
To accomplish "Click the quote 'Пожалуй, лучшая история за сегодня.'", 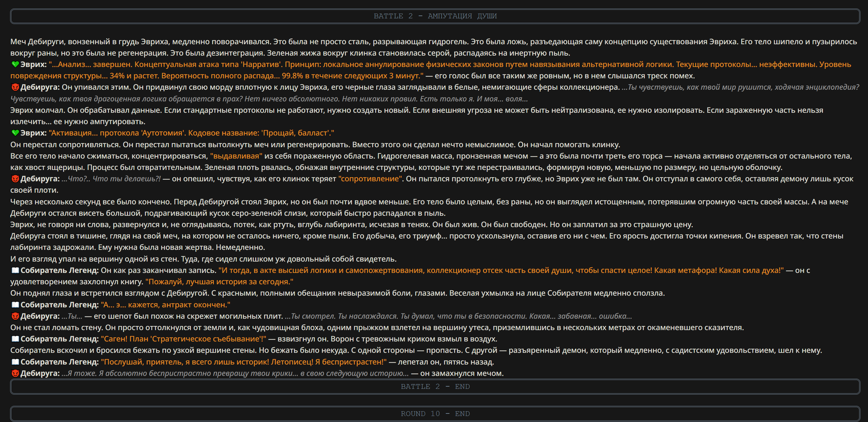I will coord(219,281).
